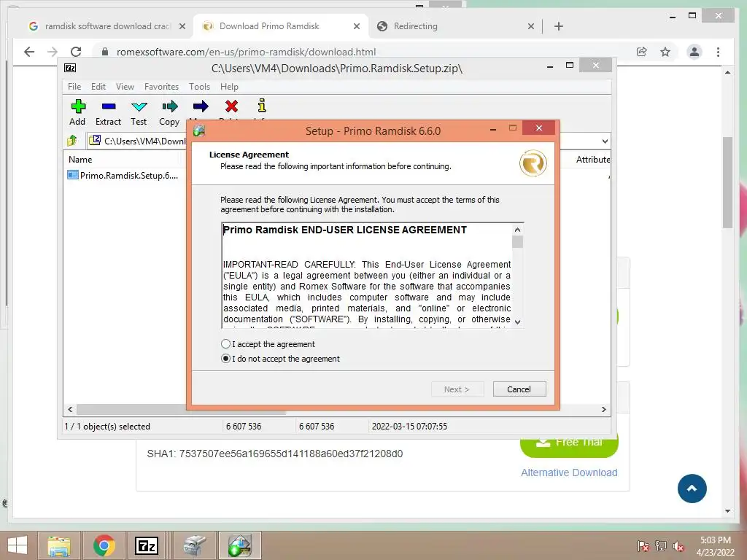Click the Chrome icon in the taskbar
Viewport: 747px width, 560px height.
pos(104,545)
